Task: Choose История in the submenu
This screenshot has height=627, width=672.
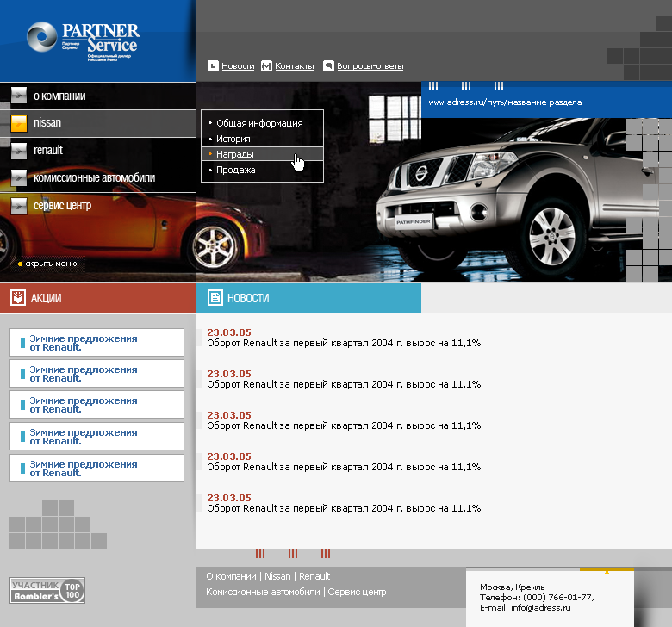Action: pyautogui.click(x=233, y=139)
